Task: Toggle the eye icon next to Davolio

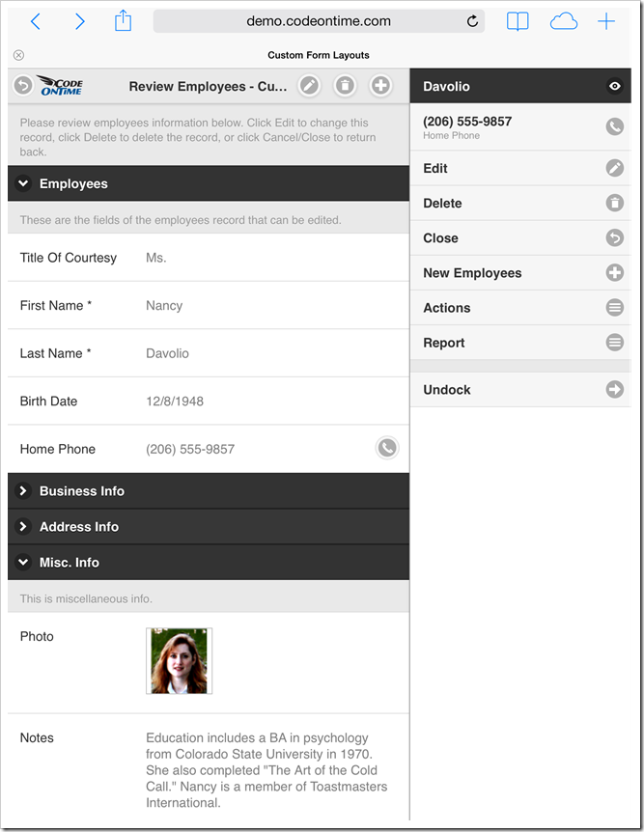Action: pyautogui.click(x=615, y=87)
